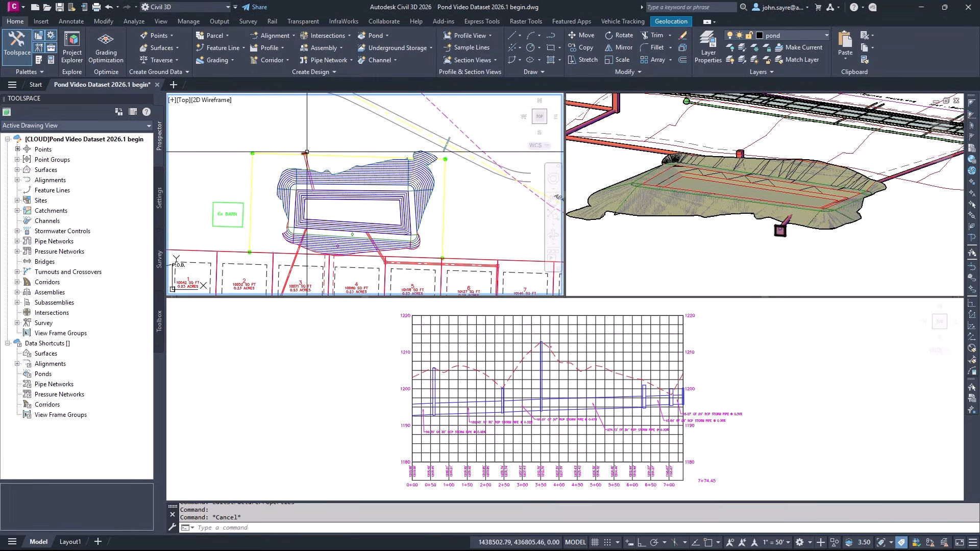980x551 pixels.
Task: Click the Match Layer icon
Action: (x=800, y=60)
